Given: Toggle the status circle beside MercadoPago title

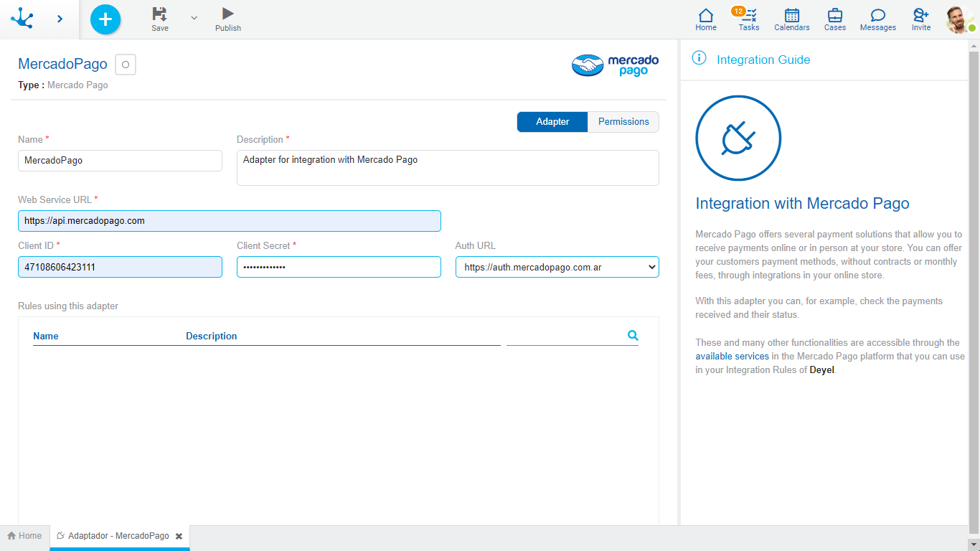Looking at the screenshot, I should coord(126,65).
